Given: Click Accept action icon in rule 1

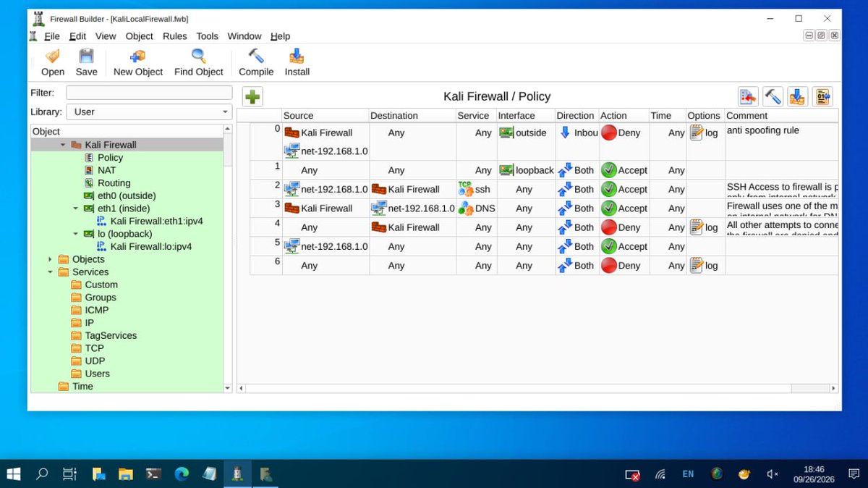Looking at the screenshot, I should [x=609, y=170].
